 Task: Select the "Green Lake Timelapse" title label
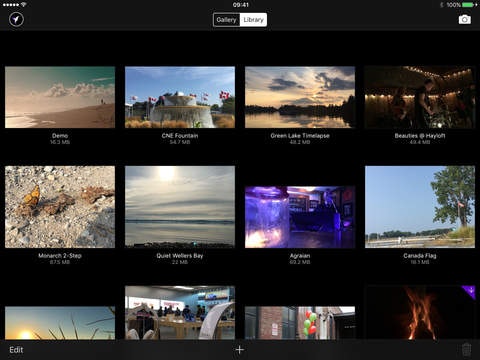pyautogui.click(x=300, y=136)
